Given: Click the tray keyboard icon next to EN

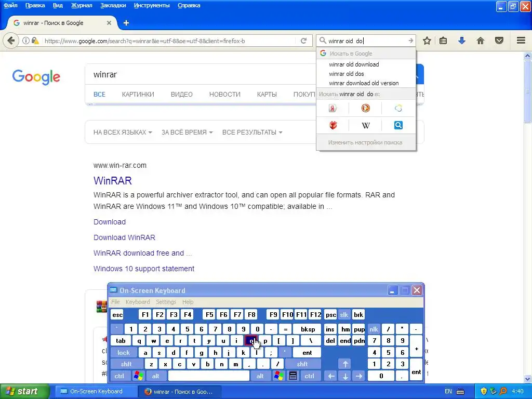Looking at the screenshot, I should click(460, 392).
